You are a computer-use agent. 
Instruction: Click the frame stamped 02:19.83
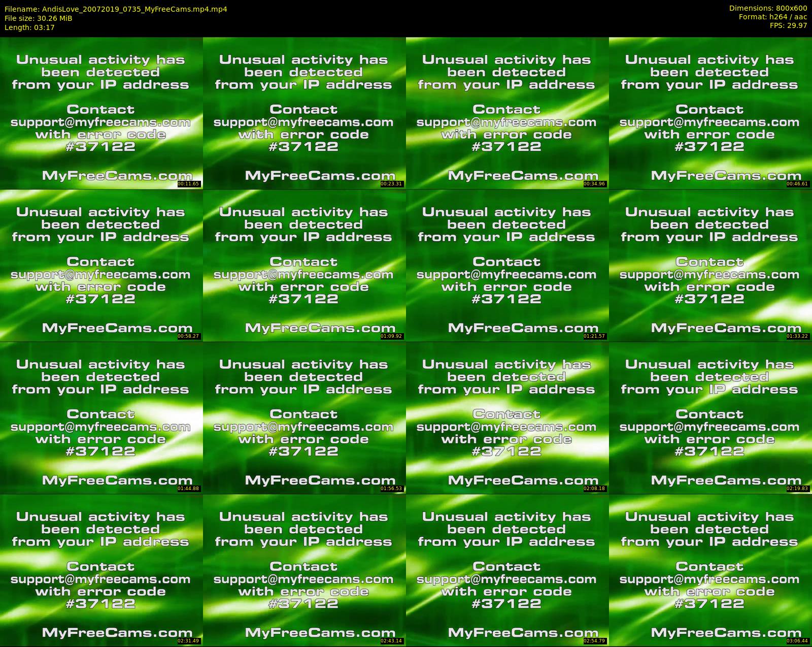[710, 417]
